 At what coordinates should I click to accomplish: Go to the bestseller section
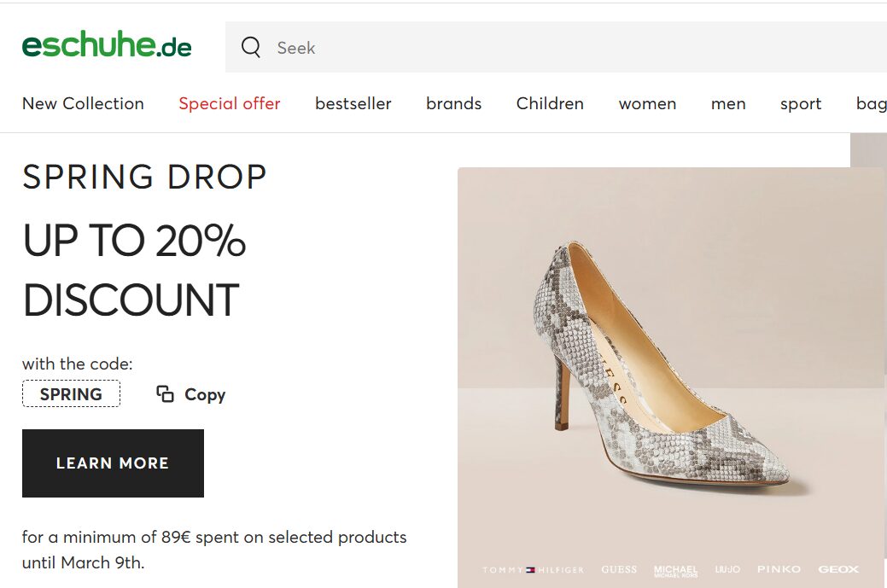pyautogui.click(x=353, y=104)
